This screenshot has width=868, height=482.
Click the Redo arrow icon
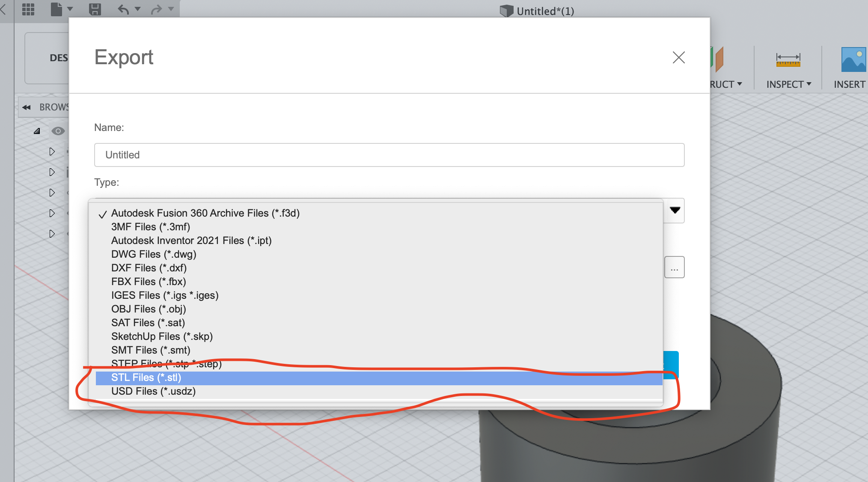click(156, 9)
